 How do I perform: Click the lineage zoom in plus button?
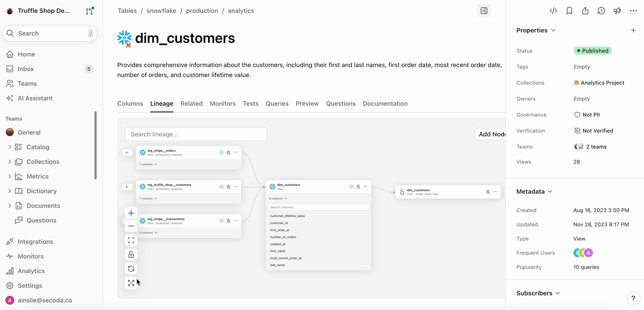click(x=131, y=213)
